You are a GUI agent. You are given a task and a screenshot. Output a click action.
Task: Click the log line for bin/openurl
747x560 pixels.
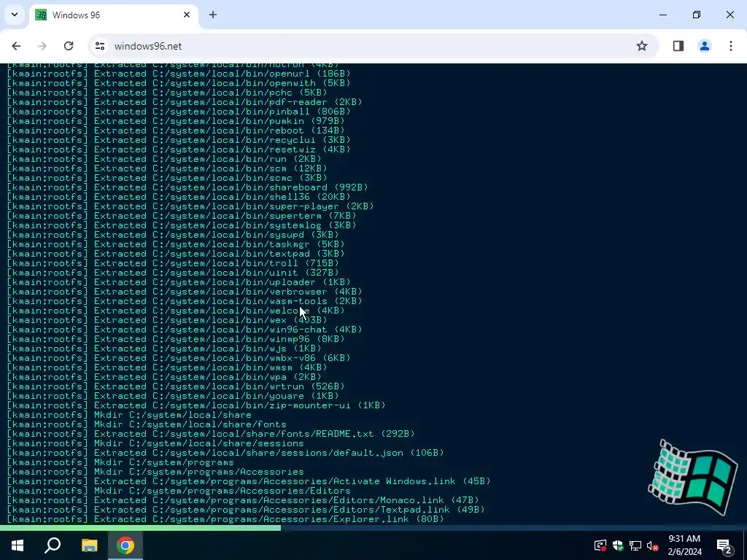179,74
